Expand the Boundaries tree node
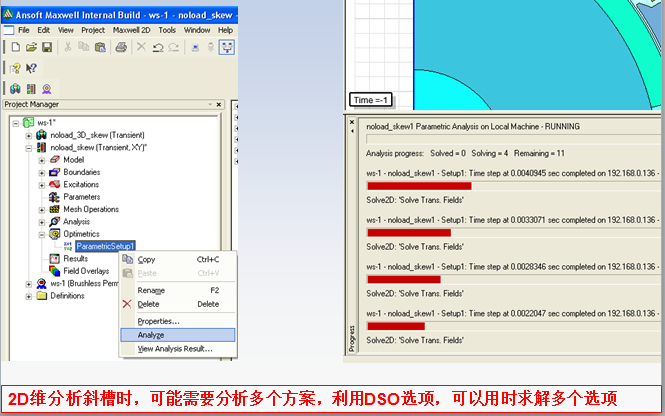Image resolution: width=665 pixels, height=416 pixels. pos(42,173)
